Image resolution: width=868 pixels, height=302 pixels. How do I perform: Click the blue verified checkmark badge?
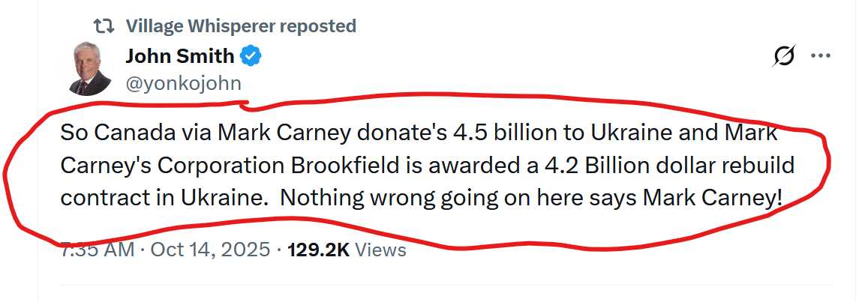[x=251, y=56]
